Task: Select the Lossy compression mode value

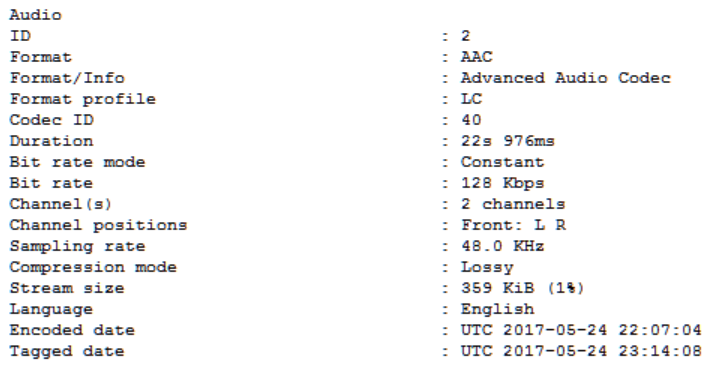Action: point(487,267)
